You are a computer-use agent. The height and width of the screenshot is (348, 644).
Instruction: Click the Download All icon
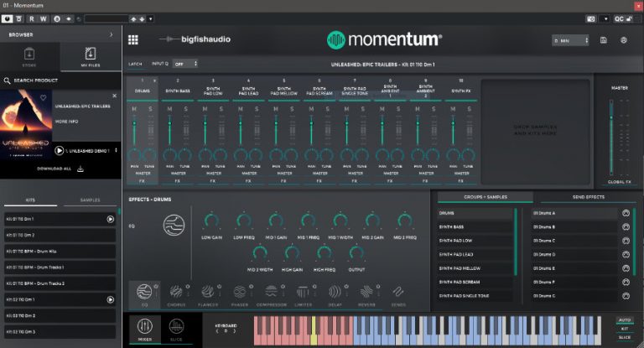[x=80, y=169]
